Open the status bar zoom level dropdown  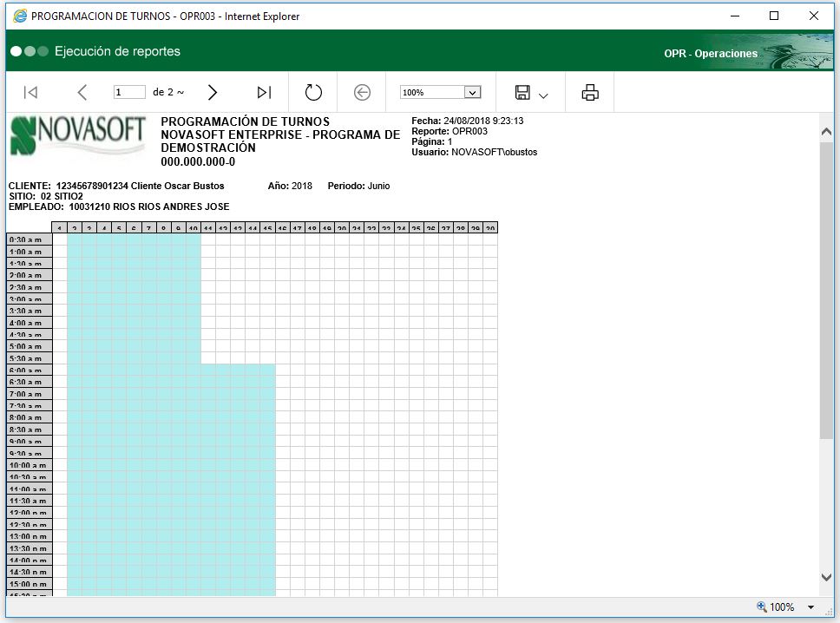[810, 607]
